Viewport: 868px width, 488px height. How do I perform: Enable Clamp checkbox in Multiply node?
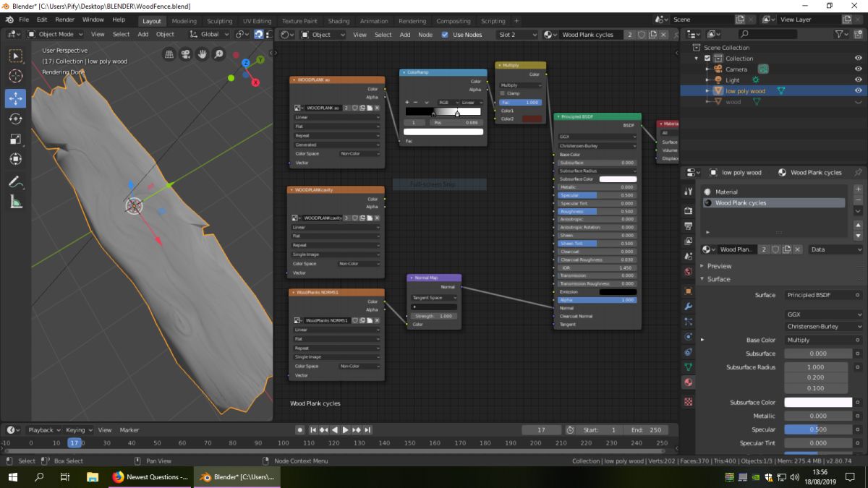pos(503,93)
